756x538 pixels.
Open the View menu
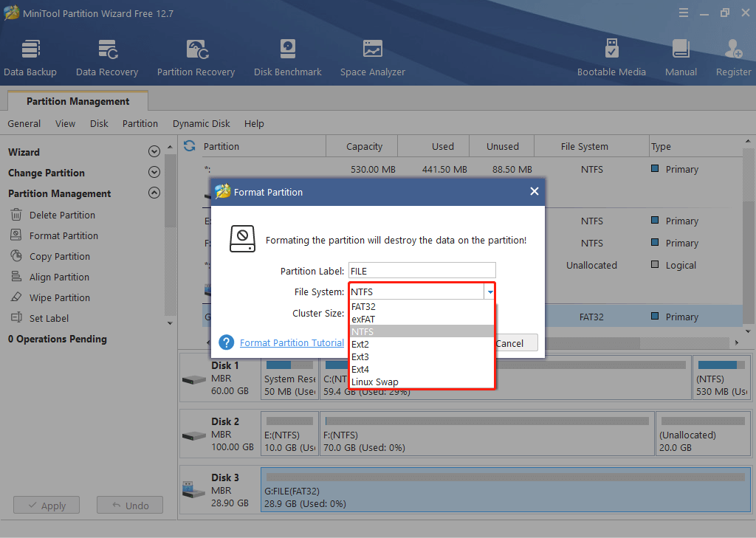tap(65, 123)
